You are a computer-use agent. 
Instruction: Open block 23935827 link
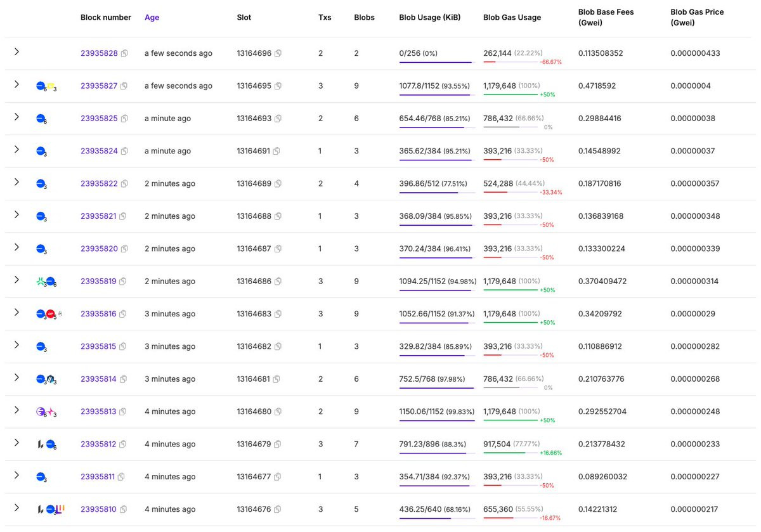[99, 86]
